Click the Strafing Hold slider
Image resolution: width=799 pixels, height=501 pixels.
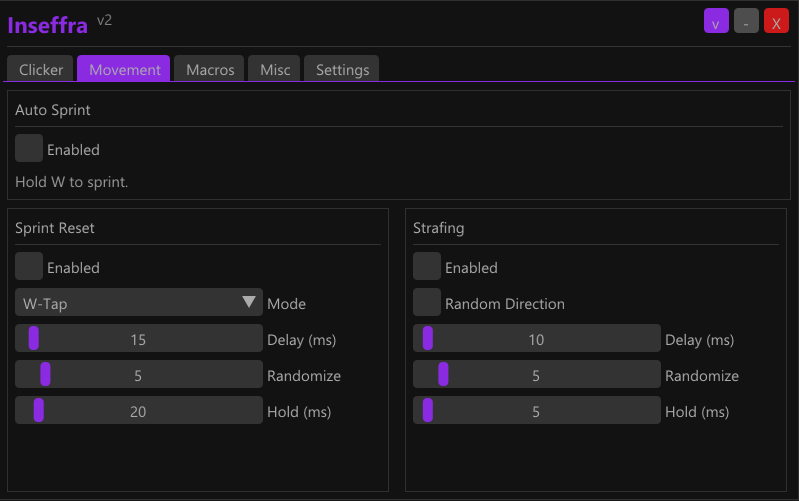pyautogui.click(x=536, y=410)
